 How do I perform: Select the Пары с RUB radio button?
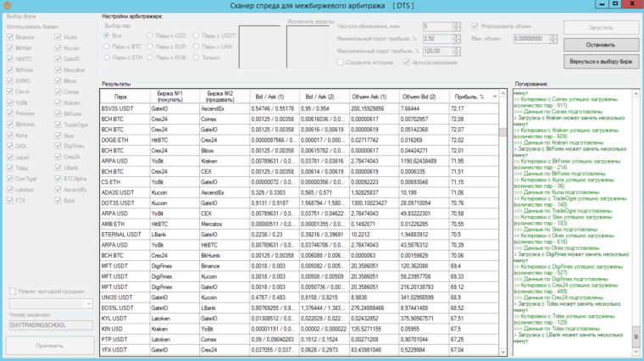point(150,58)
